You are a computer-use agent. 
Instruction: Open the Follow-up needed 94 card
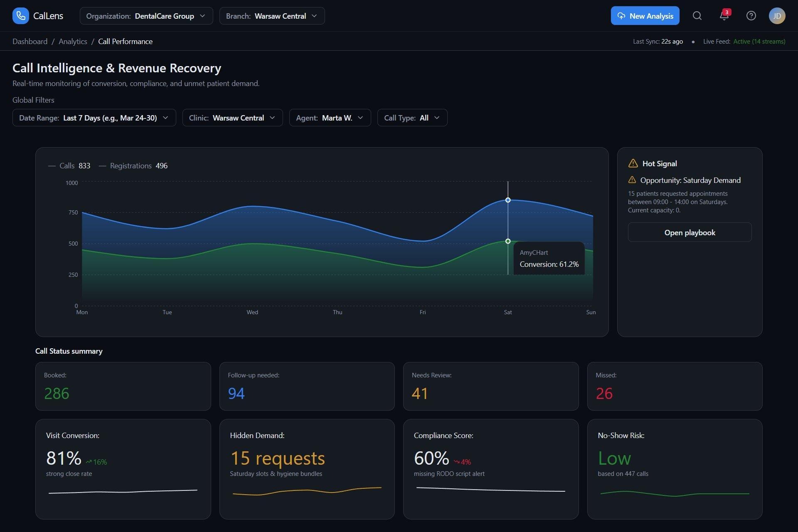coord(307,386)
